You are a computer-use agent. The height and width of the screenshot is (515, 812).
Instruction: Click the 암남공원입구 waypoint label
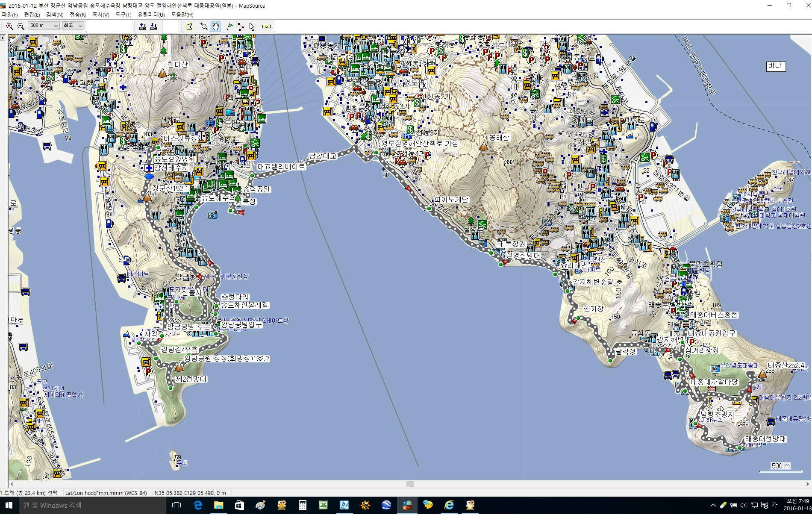(x=241, y=324)
